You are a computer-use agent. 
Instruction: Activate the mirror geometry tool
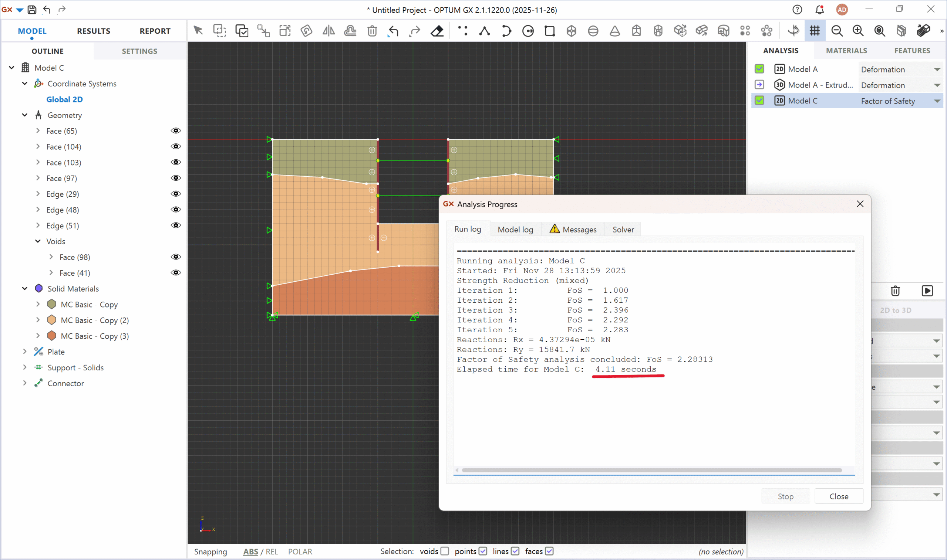pos(328,31)
